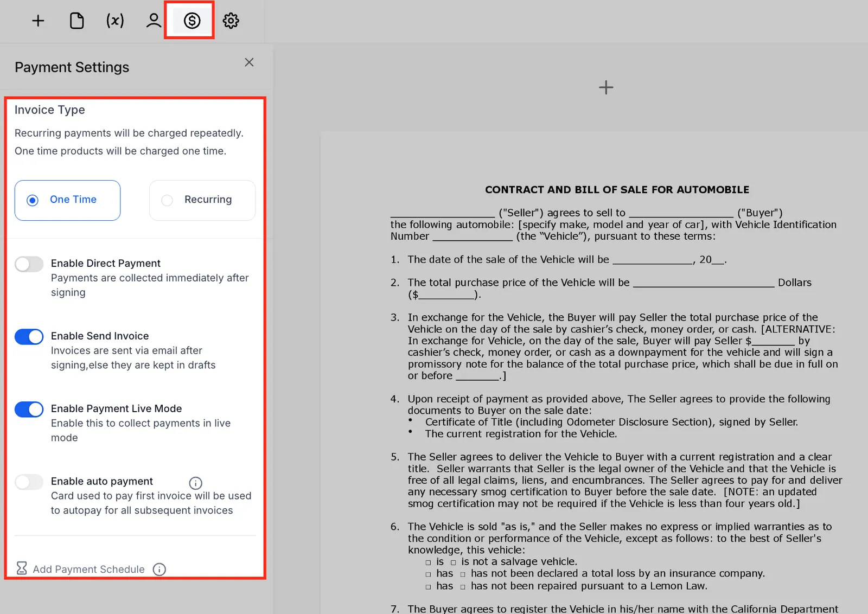Select the One Time invoice type

point(67,200)
